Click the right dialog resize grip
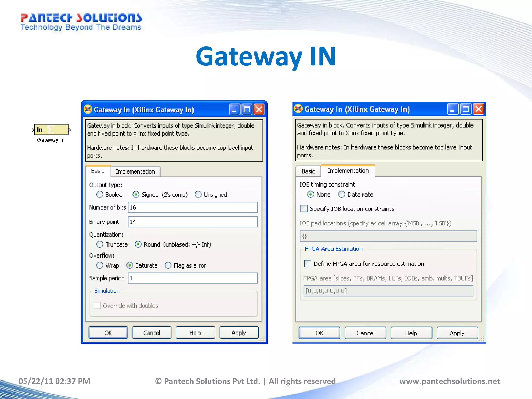The height and width of the screenshot is (399, 532). click(482, 339)
